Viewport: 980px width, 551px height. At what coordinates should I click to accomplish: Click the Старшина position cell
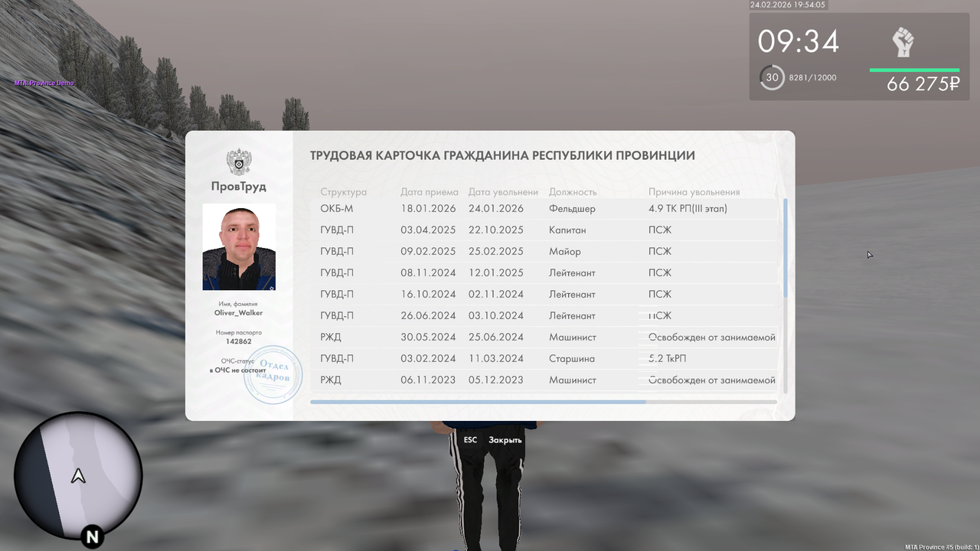572,359
